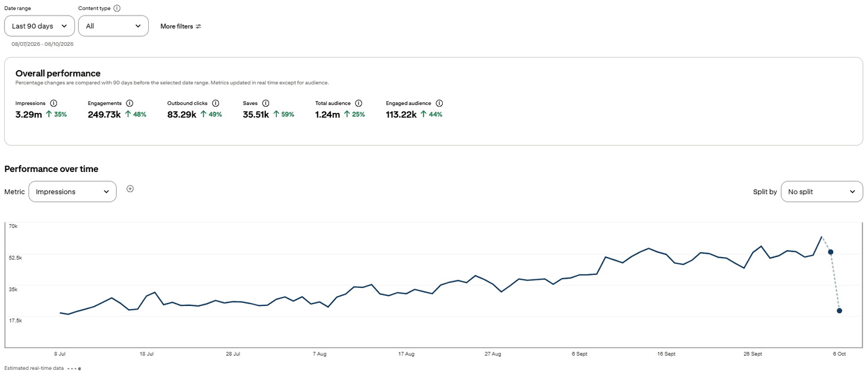Click the 17 Aug axis label
Viewport: 868px width, 373px height.
(x=406, y=354)
